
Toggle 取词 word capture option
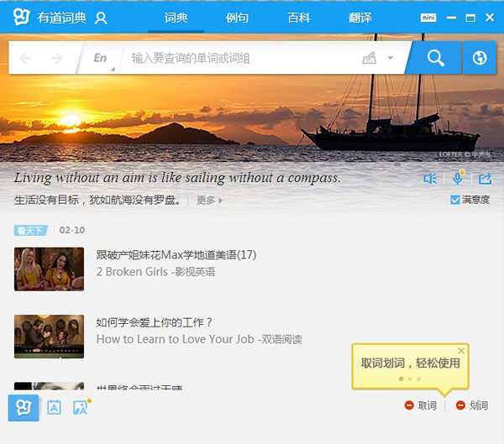pyautogui.click(x=420, y=405)
